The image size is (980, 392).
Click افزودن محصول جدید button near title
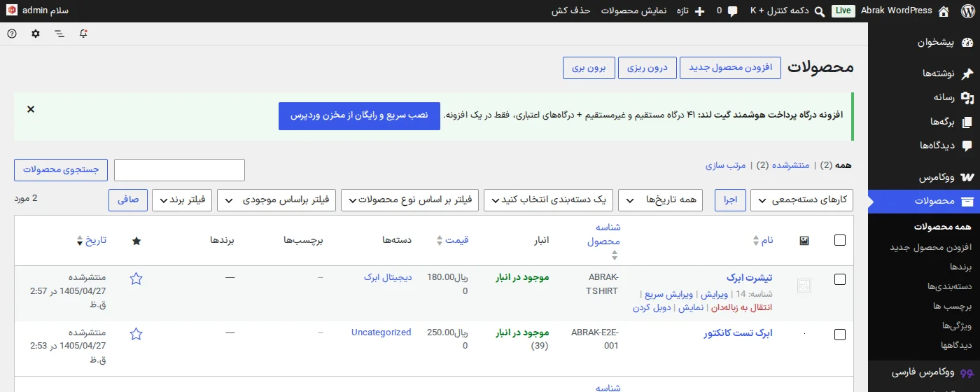pos(730,68)
